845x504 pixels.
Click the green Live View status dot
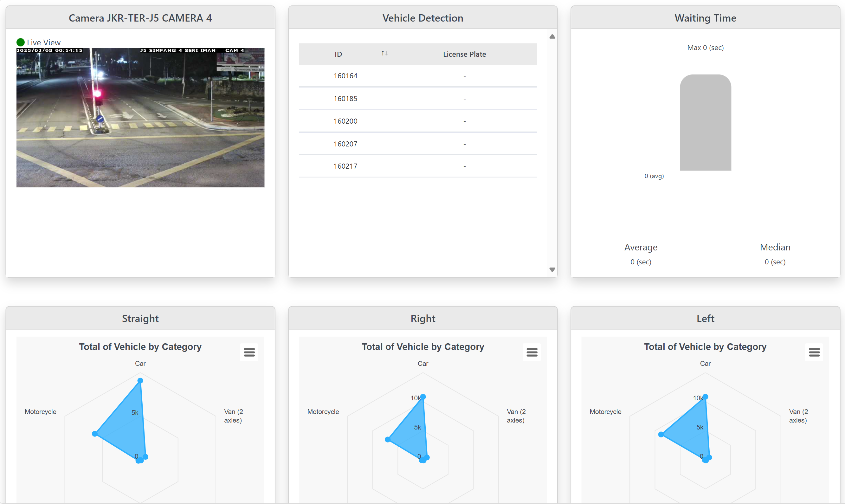[20, 42]
